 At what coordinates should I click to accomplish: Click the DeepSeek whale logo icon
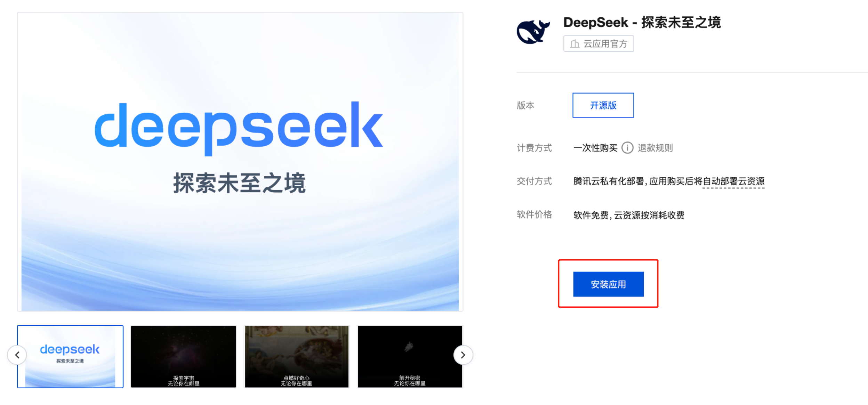[x=533, y=32]
